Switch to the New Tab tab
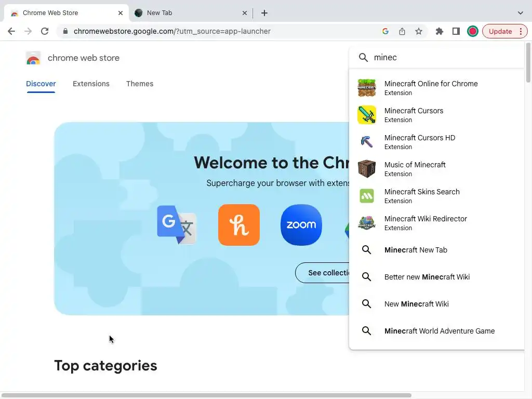 [x=191, y=13]
